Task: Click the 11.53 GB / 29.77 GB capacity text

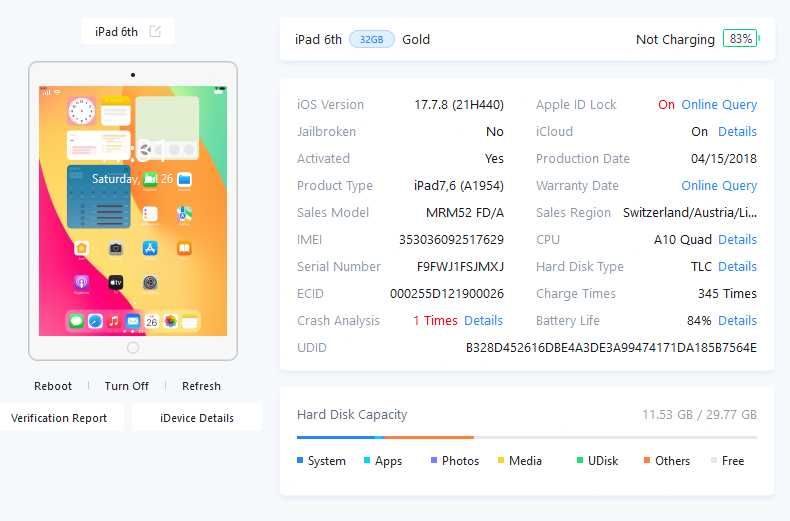Action: click(699, 415)
